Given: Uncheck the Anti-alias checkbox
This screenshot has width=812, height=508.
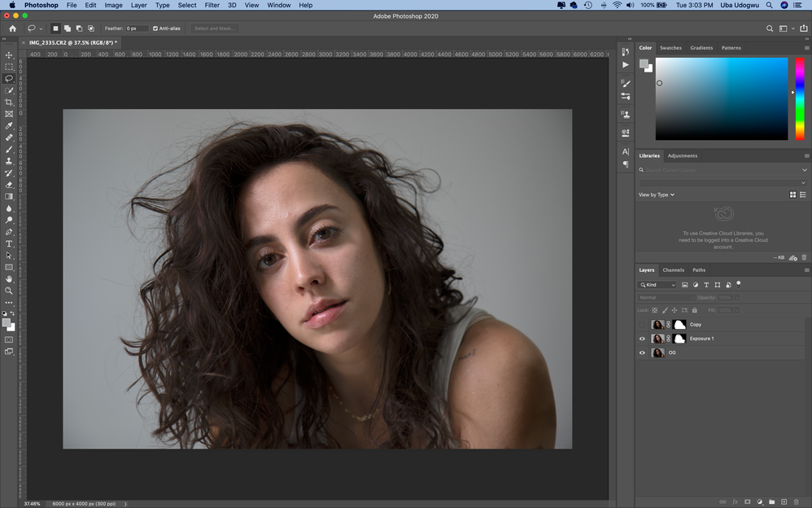Looking at the screenshot, I should coord(155,28).
